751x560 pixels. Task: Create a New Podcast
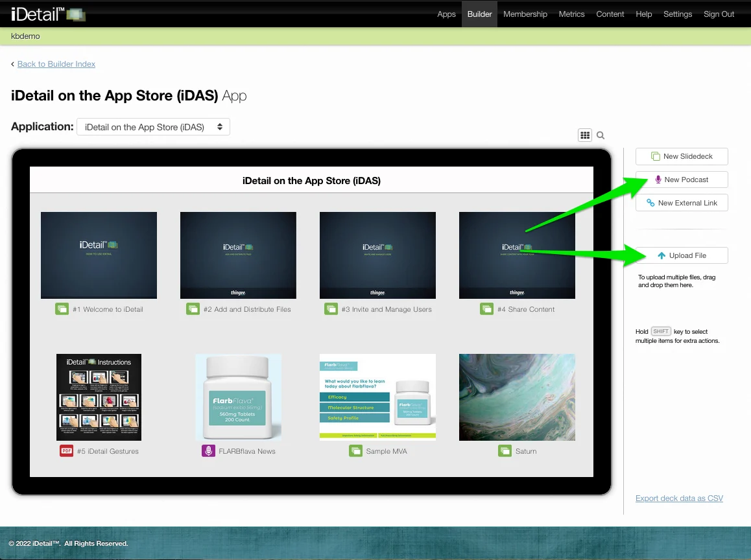click(682, 180)
